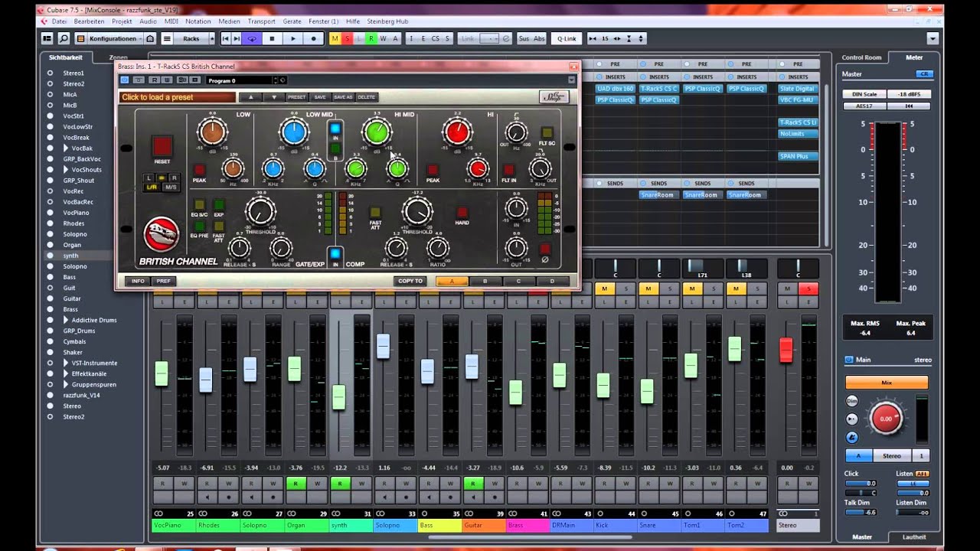
Task: Click the red global Solo S button
Action: pyautogui.click(x=348, y=38)
